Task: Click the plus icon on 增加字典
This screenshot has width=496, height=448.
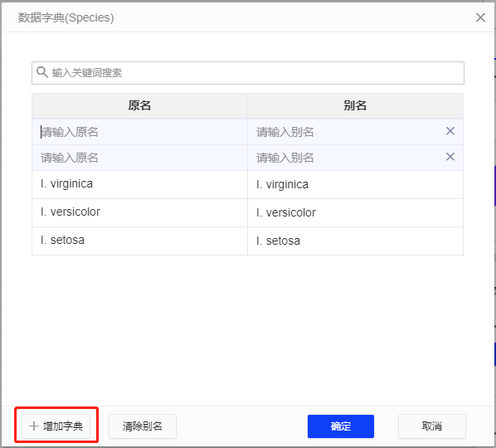Action: (33, 426)
